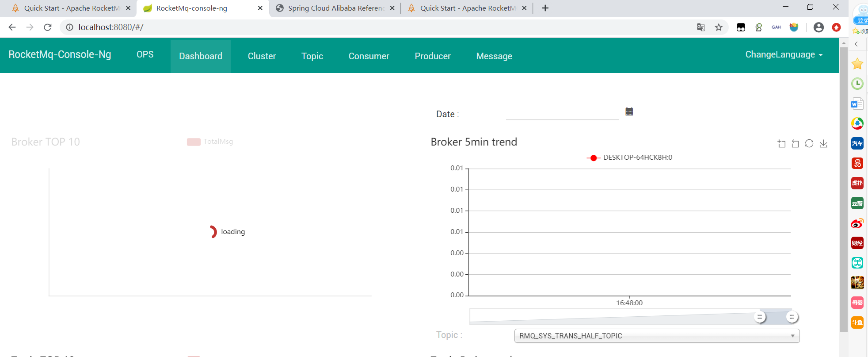Screen dimensions: 868x357
Task: Bookmark this page with the star icon
Action: pyautogui.click(x=719, y=27)
